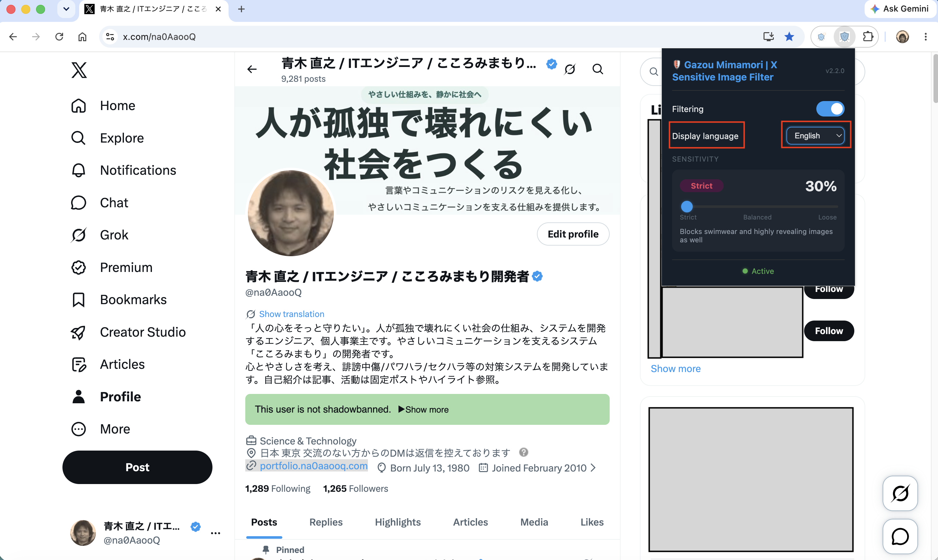This screenshot has height=560, width=938.
Task: Open the Chrome three-dot menu
Action: pyautogui.click(x=925, y=37)
